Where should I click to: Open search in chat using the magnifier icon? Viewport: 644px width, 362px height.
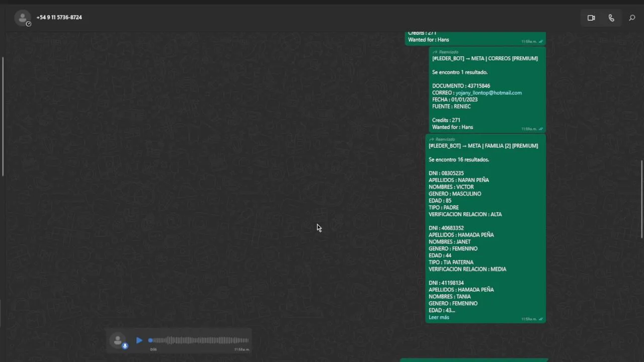[632, 18]
